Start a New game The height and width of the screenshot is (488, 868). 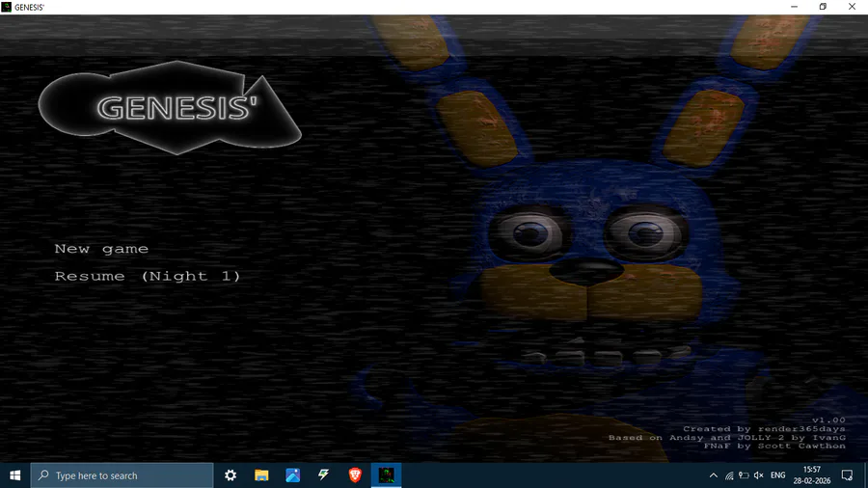coord(101,249)
